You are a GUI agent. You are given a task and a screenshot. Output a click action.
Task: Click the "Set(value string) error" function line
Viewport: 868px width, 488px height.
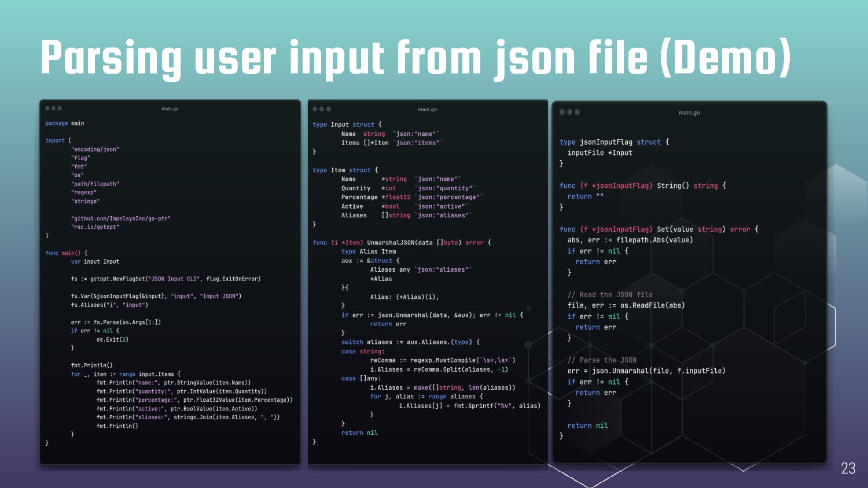coord(659,230)
